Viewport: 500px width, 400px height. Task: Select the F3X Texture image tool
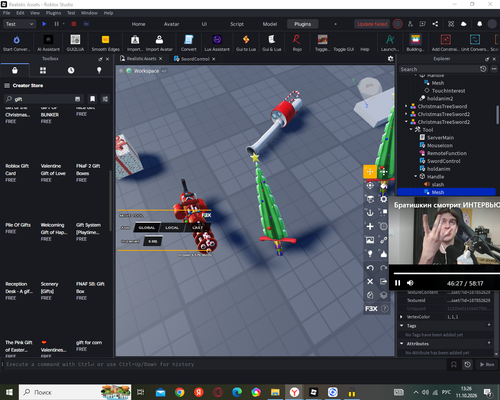[x=370, y=240]
